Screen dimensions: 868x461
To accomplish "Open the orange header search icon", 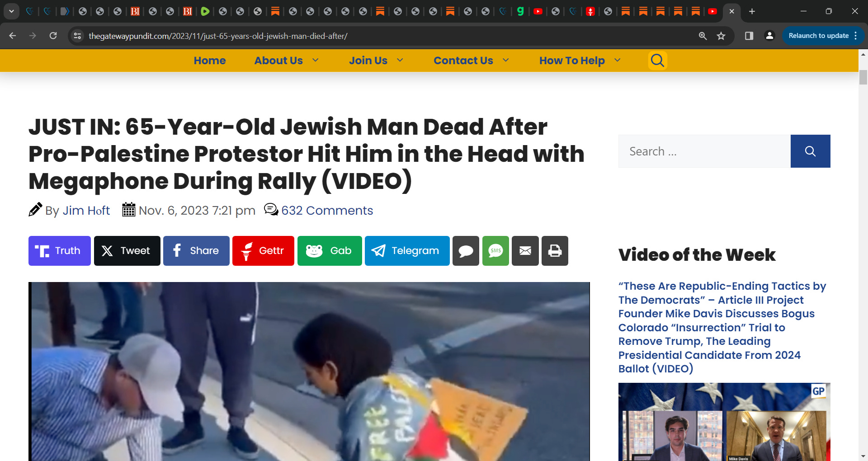I will point(658,61).
